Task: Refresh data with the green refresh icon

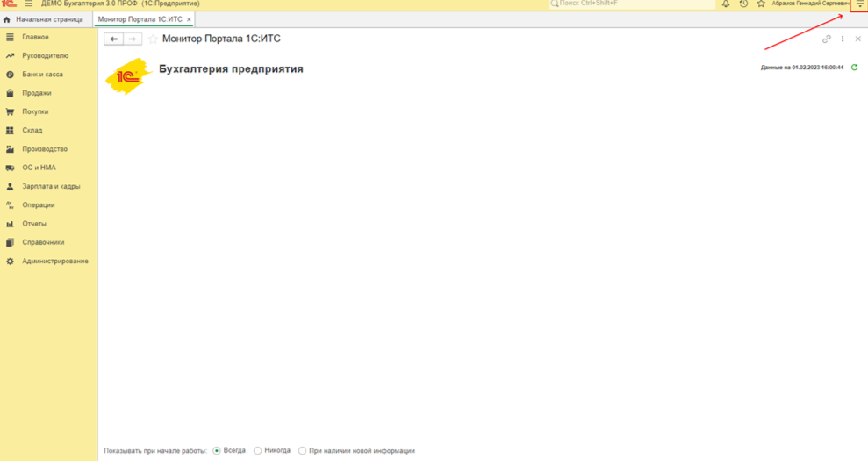Action: [854, 67]
